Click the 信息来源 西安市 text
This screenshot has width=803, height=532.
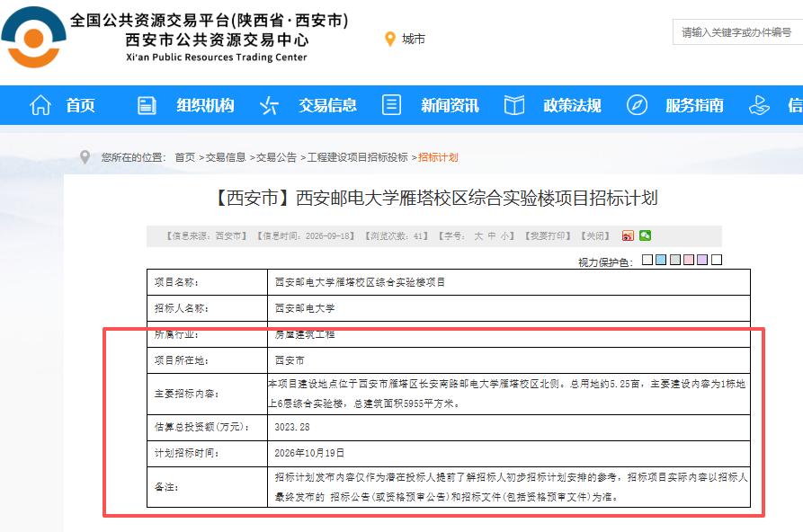click(207, 236)
